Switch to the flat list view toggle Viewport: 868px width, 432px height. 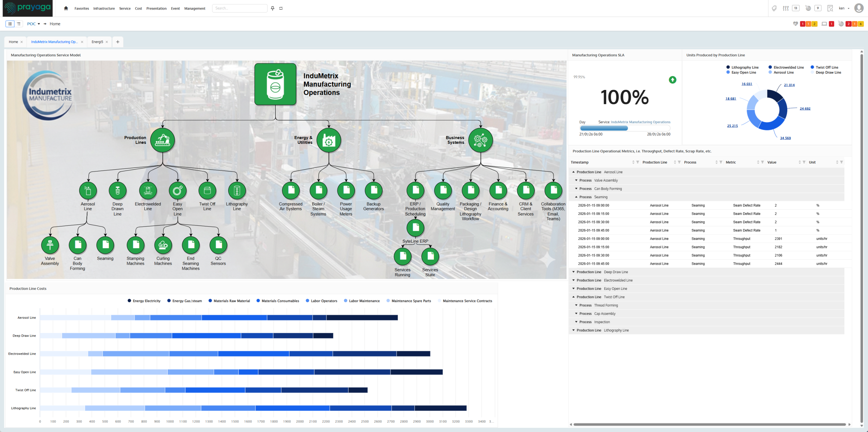point(10,24)
